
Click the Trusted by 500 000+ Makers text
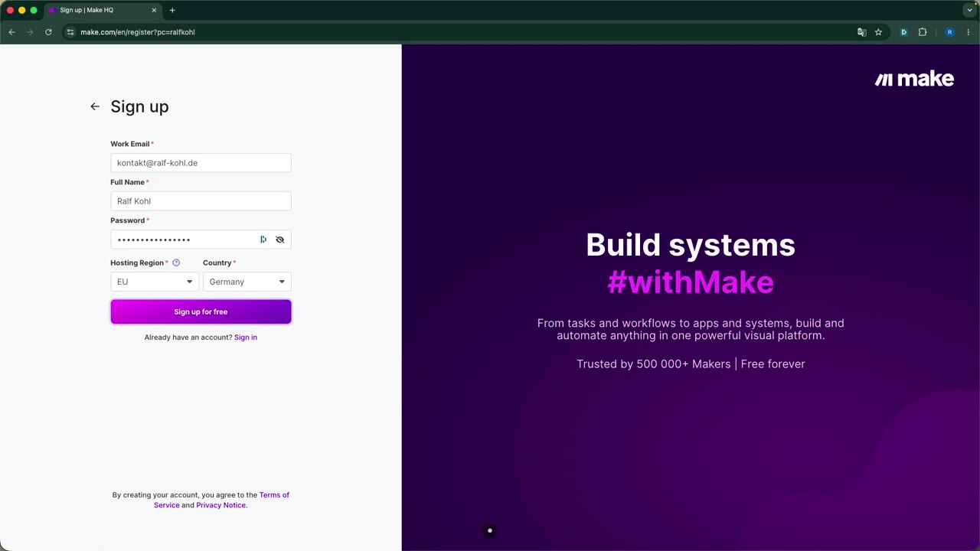pyautogui.click(x=654, y=364)
